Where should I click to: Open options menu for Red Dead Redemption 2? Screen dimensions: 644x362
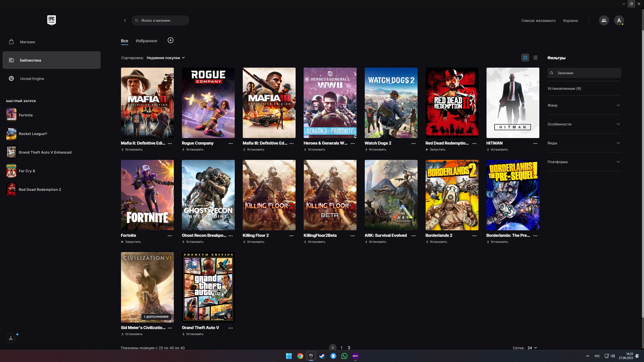click(x=474, y=143)
